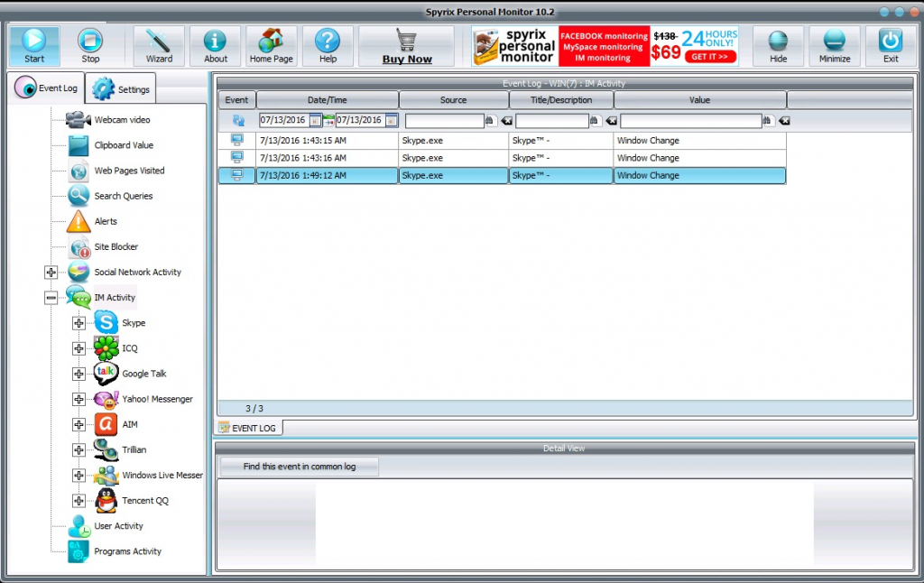Select the EVENT LOG bottom tab

pyautogui.click(x=249, y=428)
